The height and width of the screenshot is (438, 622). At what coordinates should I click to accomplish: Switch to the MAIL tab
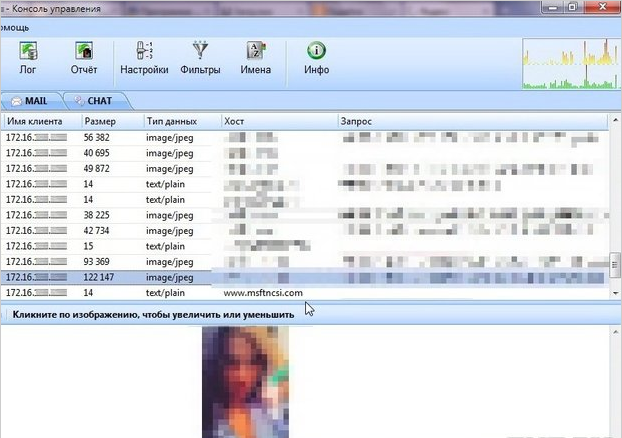click(x=32, y=101)
